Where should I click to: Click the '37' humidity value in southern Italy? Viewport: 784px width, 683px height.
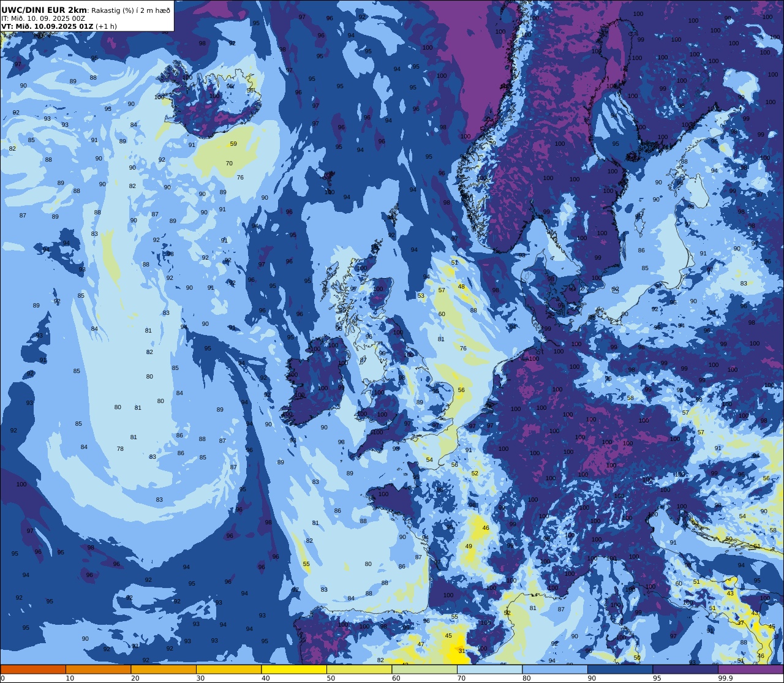741,623
